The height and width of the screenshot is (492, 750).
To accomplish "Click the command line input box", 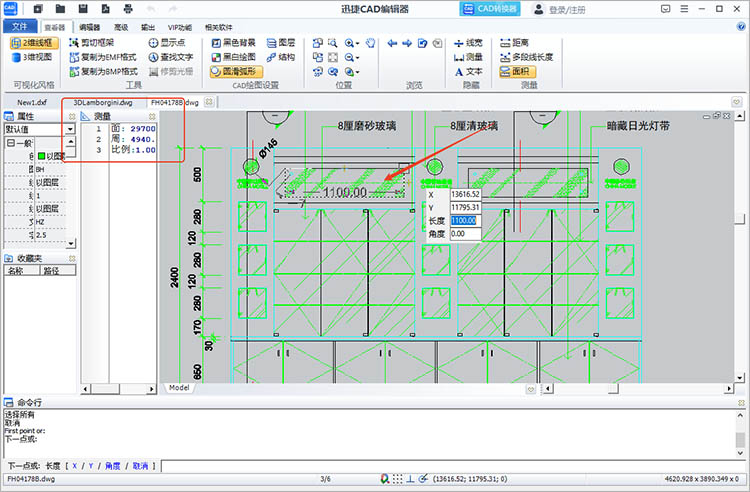I will (x=453, y=466).
